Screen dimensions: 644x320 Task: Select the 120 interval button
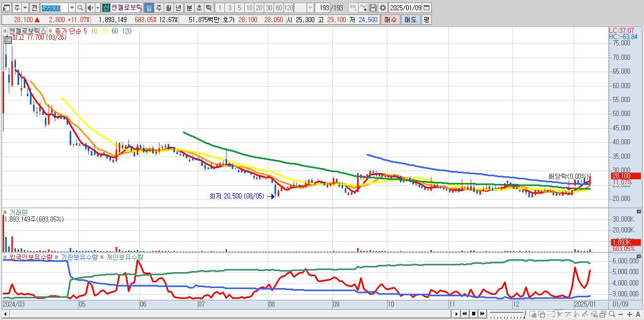[288, 8]
